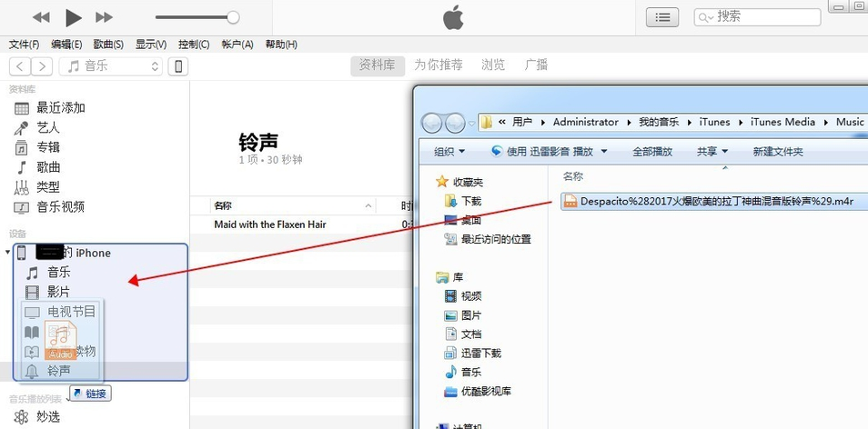Open the list view icon button
This screenshot has height=429, width=868.
(662, 17)
